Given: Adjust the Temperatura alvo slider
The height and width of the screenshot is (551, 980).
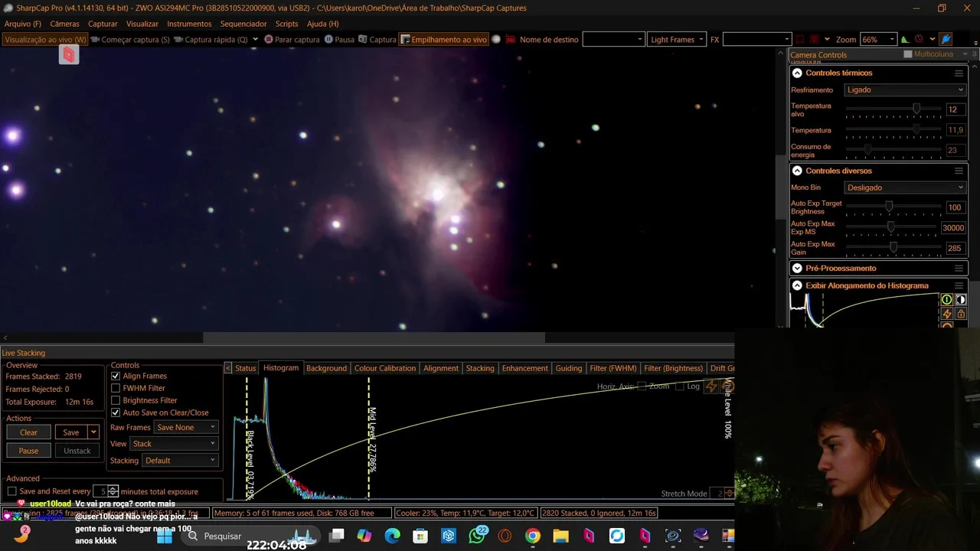Looking at the screenshot, I should [x=916, y=109].
